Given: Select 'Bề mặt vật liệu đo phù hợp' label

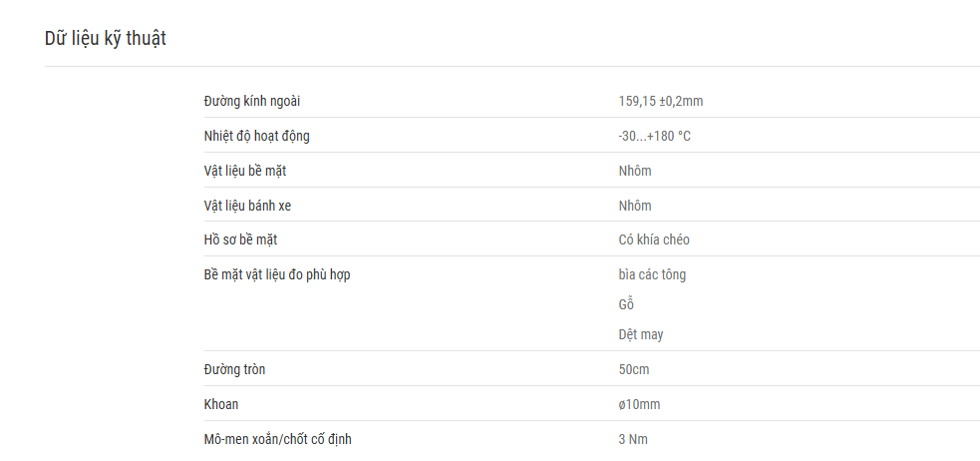Looking at the screenshot, I should coord(277,274).
